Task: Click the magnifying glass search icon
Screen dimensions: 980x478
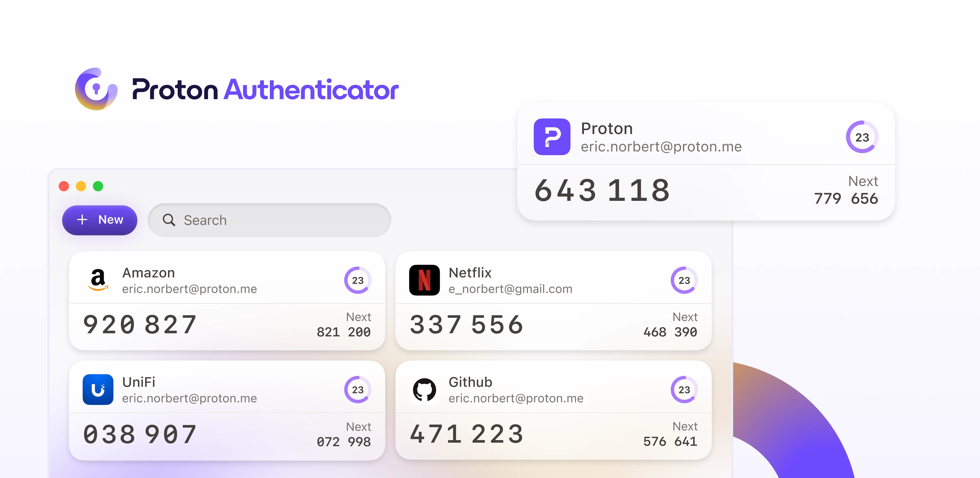Action: pyautogui.click(x=169, y=220)
